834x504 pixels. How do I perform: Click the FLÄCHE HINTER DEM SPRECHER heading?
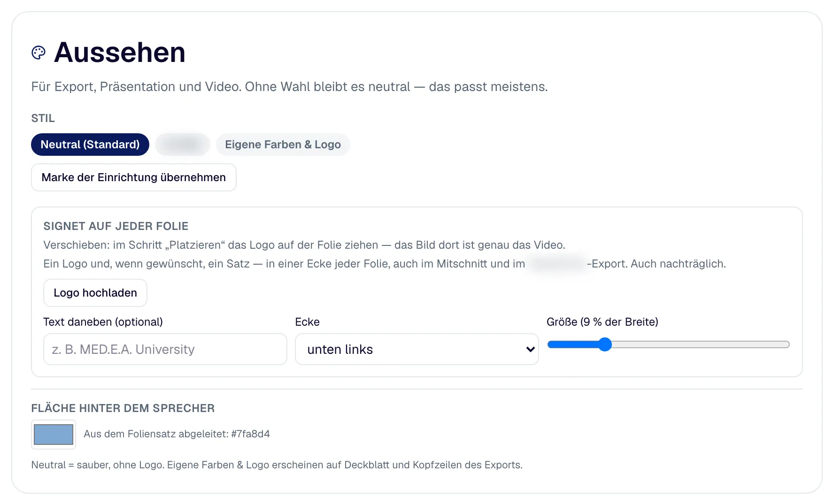(x=123, y=408)
